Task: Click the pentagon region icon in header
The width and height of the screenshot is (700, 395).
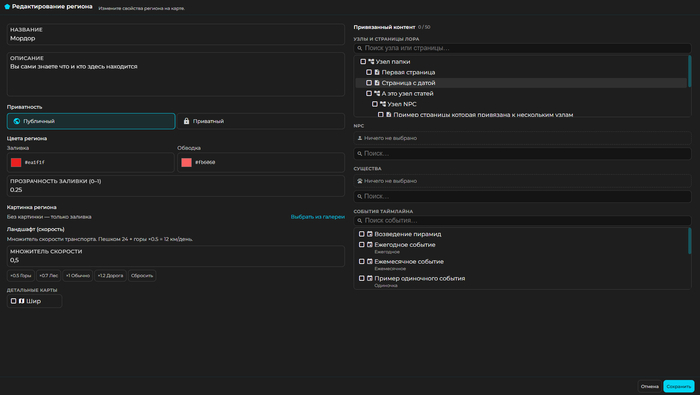Action: 7,7
